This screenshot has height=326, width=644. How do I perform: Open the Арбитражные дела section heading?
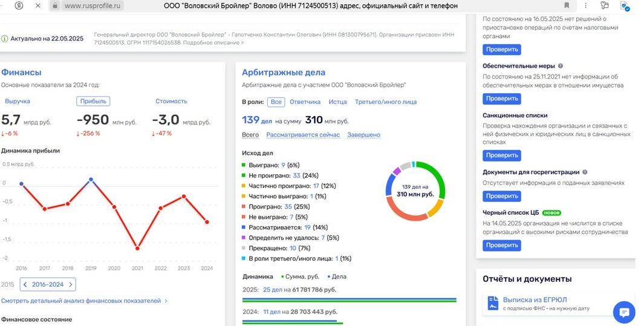click(284, 72)
